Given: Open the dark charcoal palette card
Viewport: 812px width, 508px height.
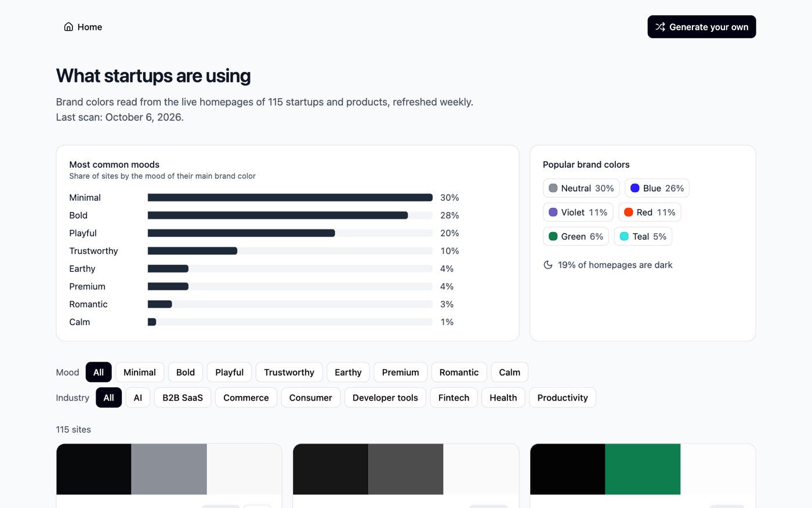Looking at the screenshot, I should point(406,476).
